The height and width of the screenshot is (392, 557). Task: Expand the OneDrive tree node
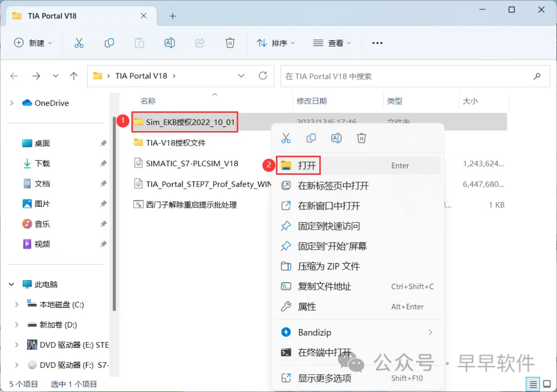(12, 103)
